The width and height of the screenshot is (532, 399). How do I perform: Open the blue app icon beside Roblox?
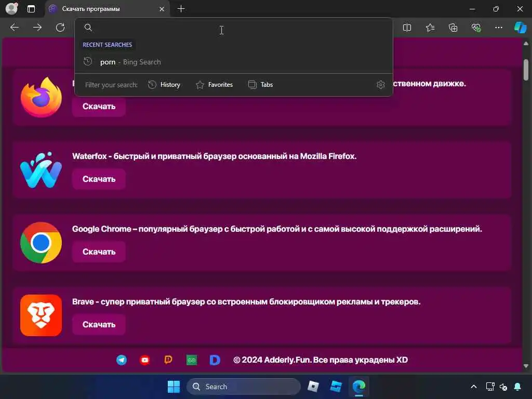tap(336, 387)
